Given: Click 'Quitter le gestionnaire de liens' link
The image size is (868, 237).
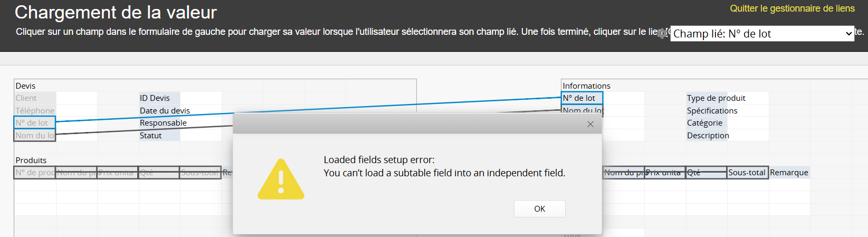Looking at the screenshot, I should 792,8.
